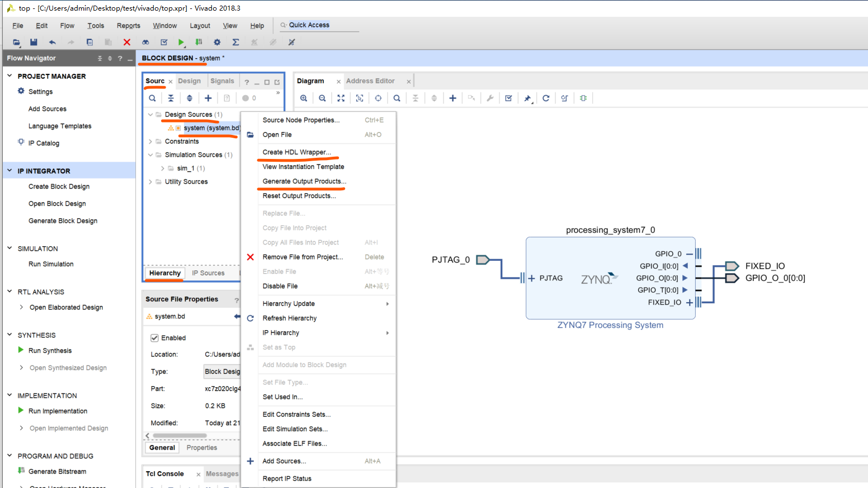Zoom in on the block diagram
The width and height of the screenshot is (868, 488).
(304, 98)
